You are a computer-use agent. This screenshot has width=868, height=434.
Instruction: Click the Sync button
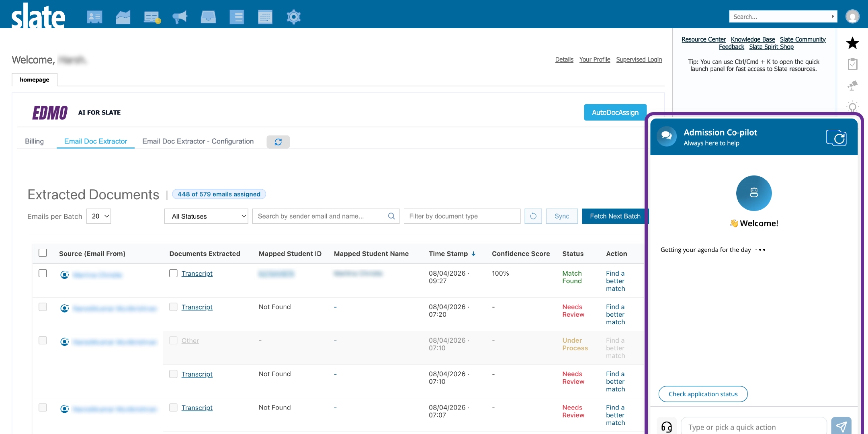point(562,216)
